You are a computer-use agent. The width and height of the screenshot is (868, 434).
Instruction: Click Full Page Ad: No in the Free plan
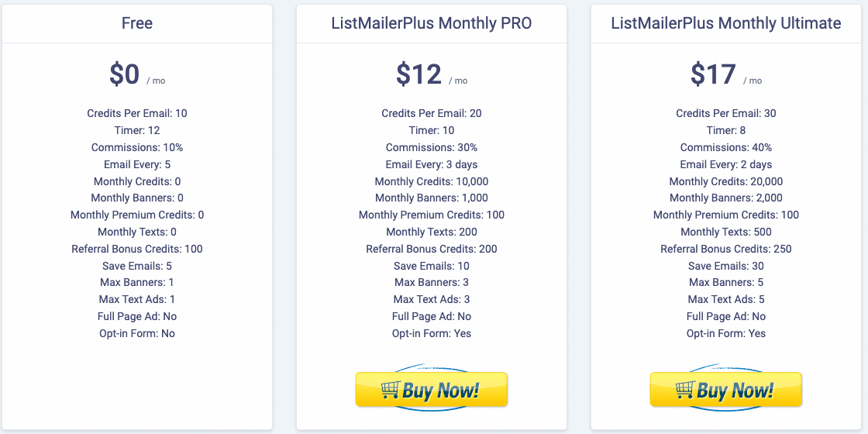click(x=137, y=317)
